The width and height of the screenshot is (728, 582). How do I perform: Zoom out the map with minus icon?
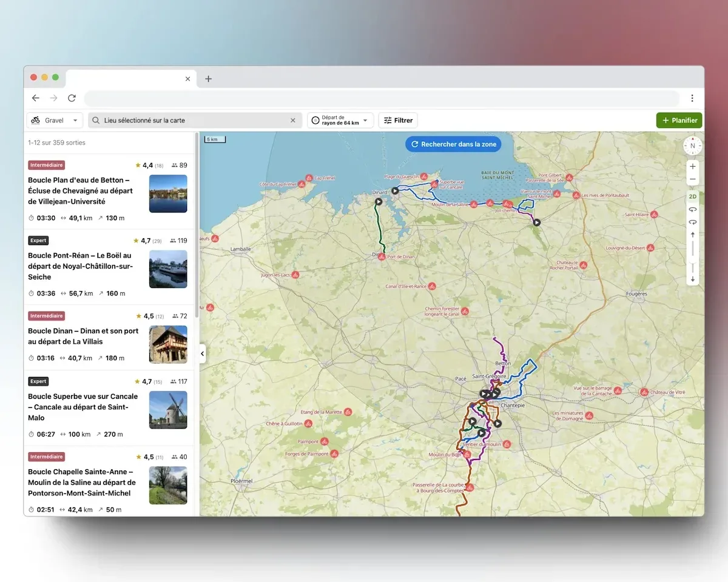pyautogui.click(x=692, y=179)
